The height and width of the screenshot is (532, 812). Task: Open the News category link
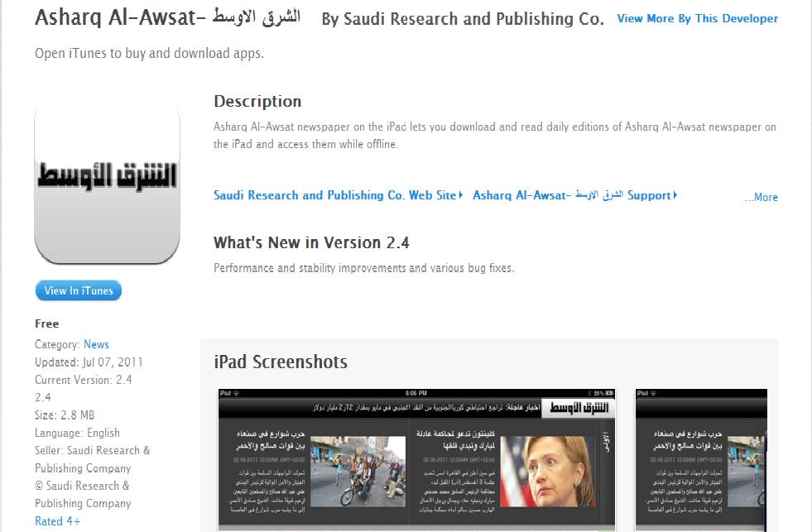[96, 344]
